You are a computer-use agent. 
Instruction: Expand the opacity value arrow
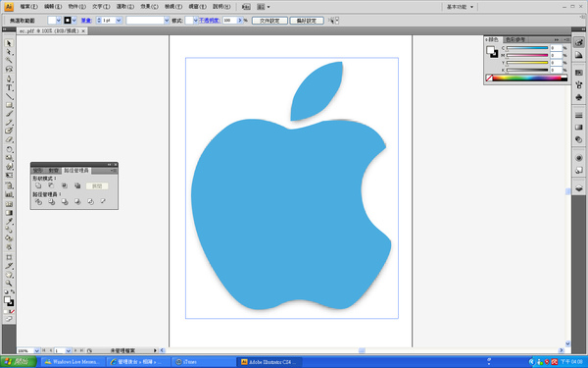coord(240,21)
